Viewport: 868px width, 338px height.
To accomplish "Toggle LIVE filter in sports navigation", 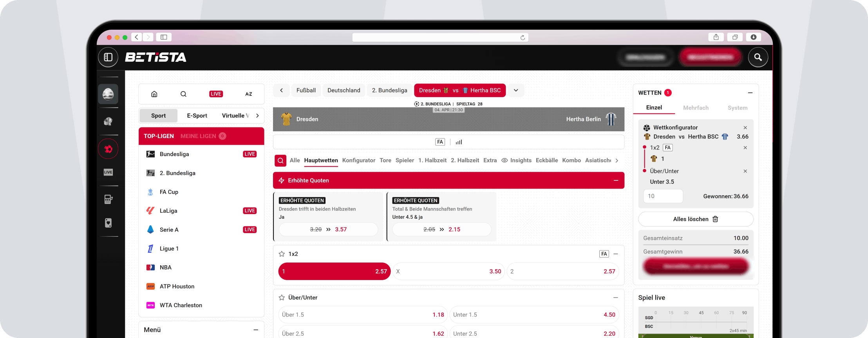I will click(216, 94).
